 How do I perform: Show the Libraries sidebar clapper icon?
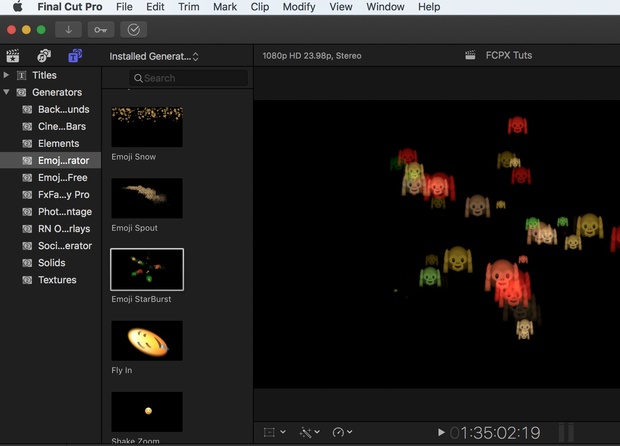(13, 56)
